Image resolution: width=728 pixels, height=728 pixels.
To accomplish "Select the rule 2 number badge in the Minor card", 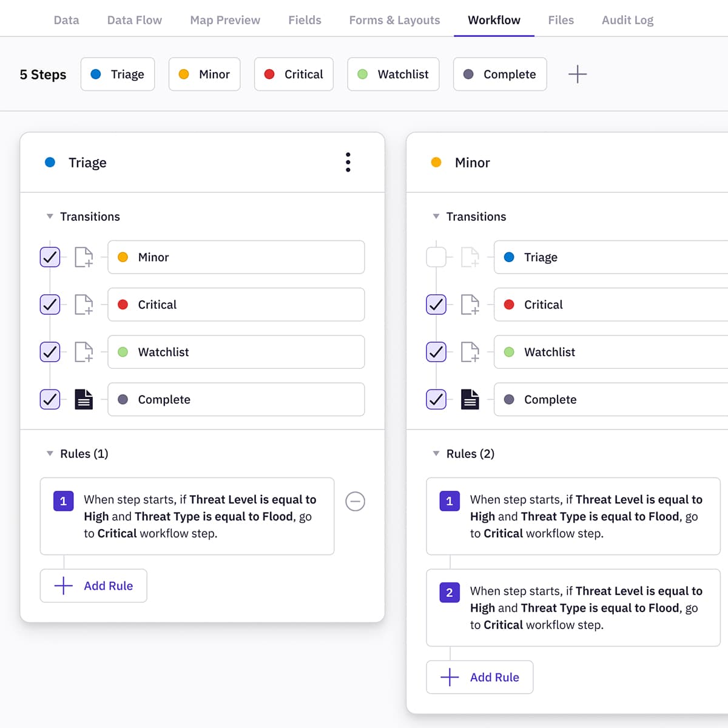I will point(449,592).
